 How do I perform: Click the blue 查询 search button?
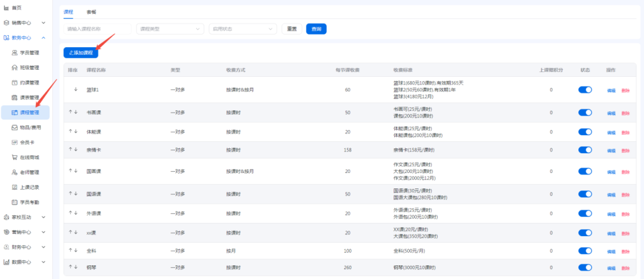316,29
